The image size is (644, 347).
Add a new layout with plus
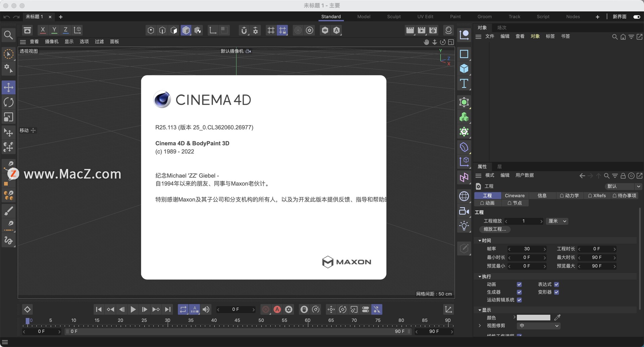[597, 17]
